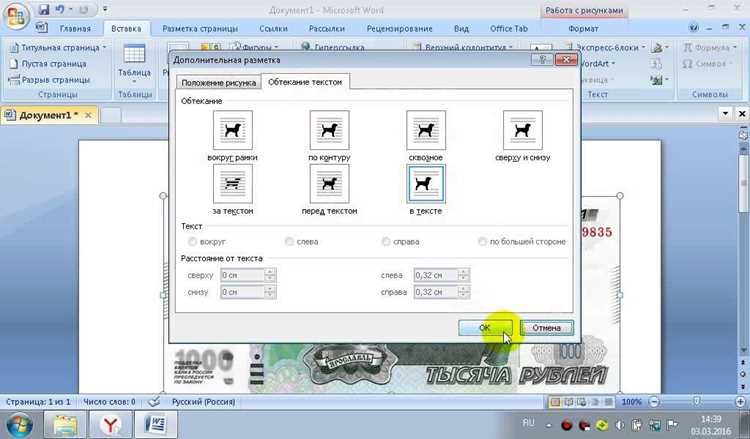This screenshot has height=439, width=750.
Task: Open the Yandex browser from the taskbar
Action: tap(110, 424)
